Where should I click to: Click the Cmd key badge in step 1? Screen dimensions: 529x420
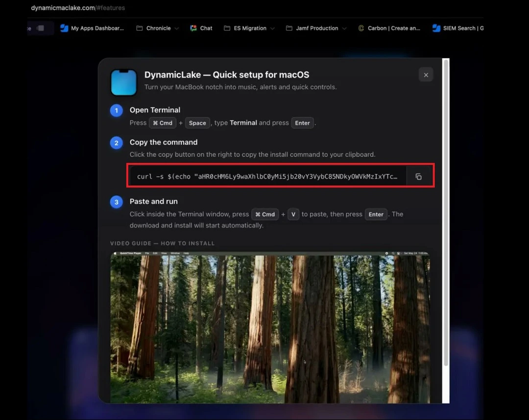click(163, 123)
